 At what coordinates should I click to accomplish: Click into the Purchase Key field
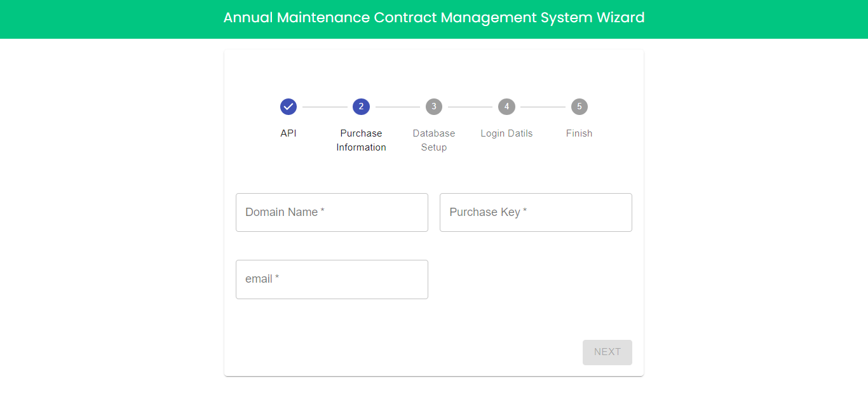536,213
